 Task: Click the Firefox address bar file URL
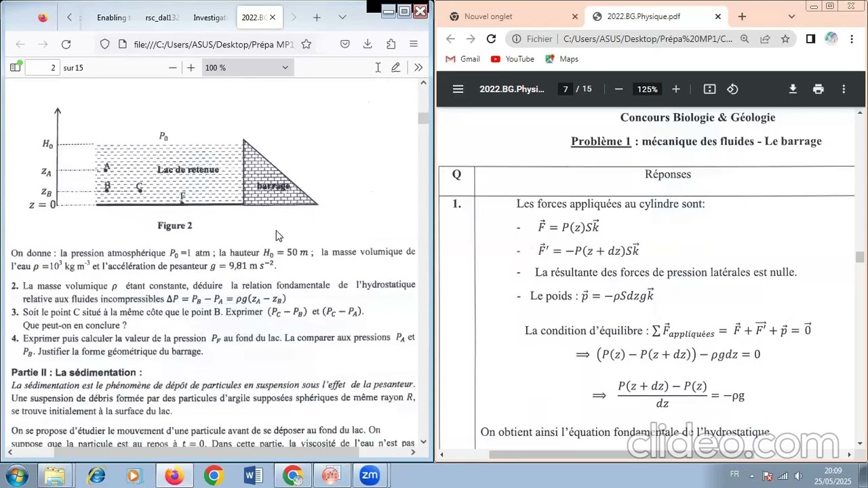(x=214, y=44)
